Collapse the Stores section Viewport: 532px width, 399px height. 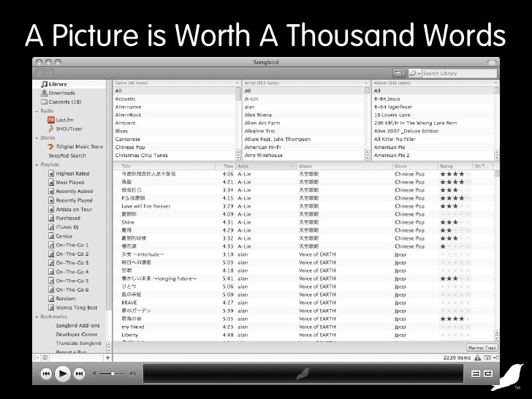[37, 138]
